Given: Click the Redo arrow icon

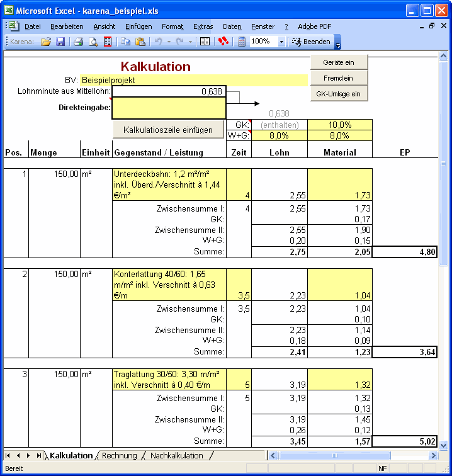Looking at the screenshot, I should 179,42.
